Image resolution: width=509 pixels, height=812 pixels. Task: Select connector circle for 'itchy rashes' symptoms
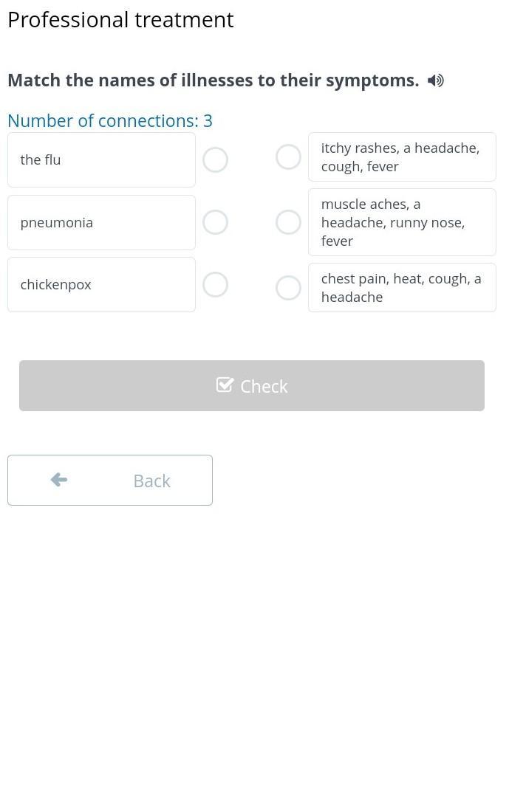tap(288, 156)
